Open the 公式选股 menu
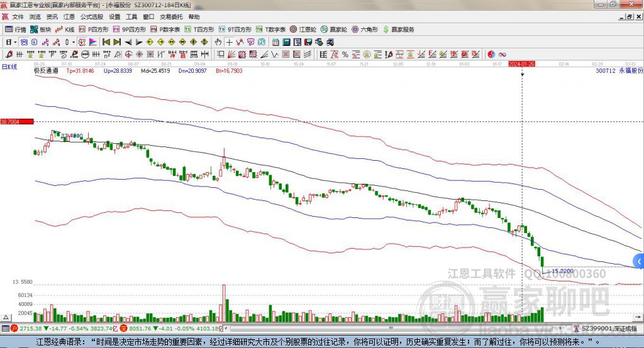 (x=92, y=17)
